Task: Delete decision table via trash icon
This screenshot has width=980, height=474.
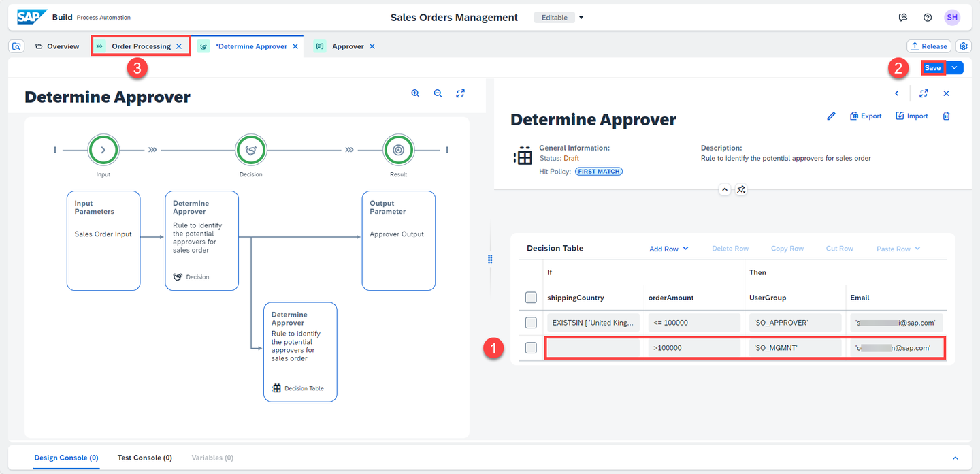Action: (x=946, y=116)
